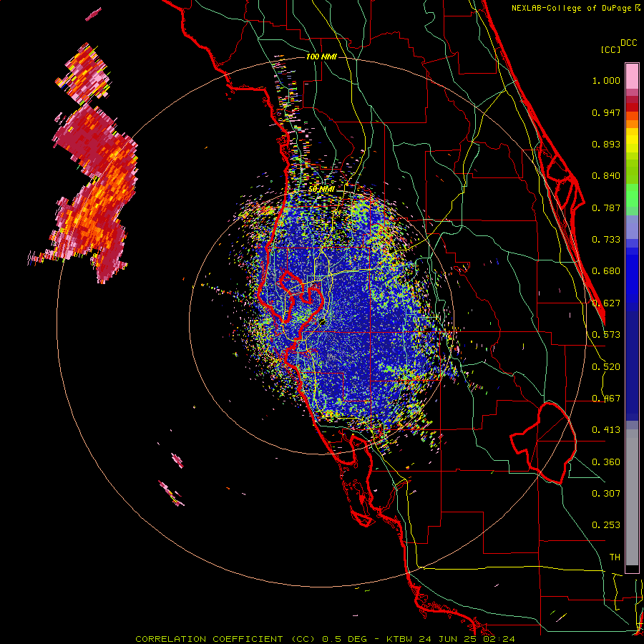The width and height of the screenshot is (644, 644).
Task: Click the 0.893 scale value
Action: [606, 144]
